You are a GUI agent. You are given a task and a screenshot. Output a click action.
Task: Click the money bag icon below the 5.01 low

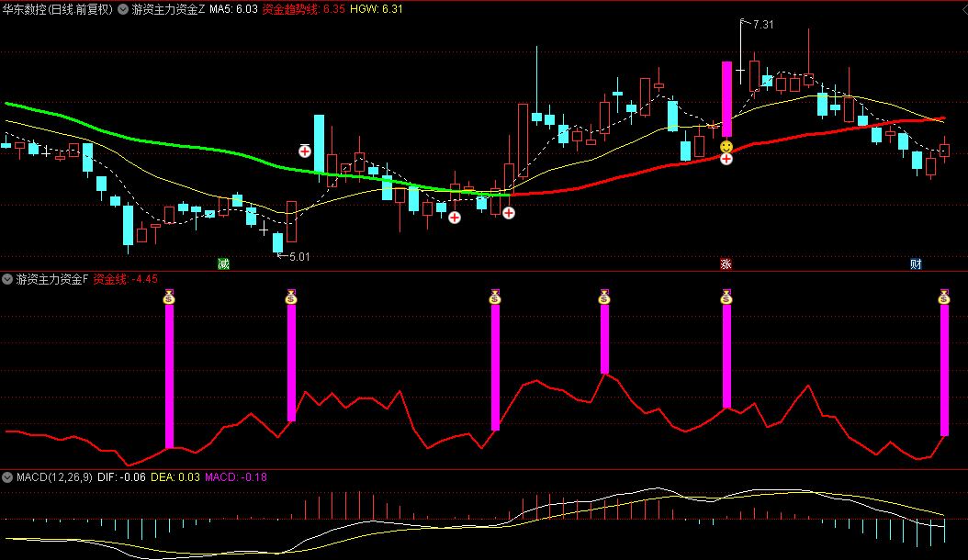click(291, 297)
